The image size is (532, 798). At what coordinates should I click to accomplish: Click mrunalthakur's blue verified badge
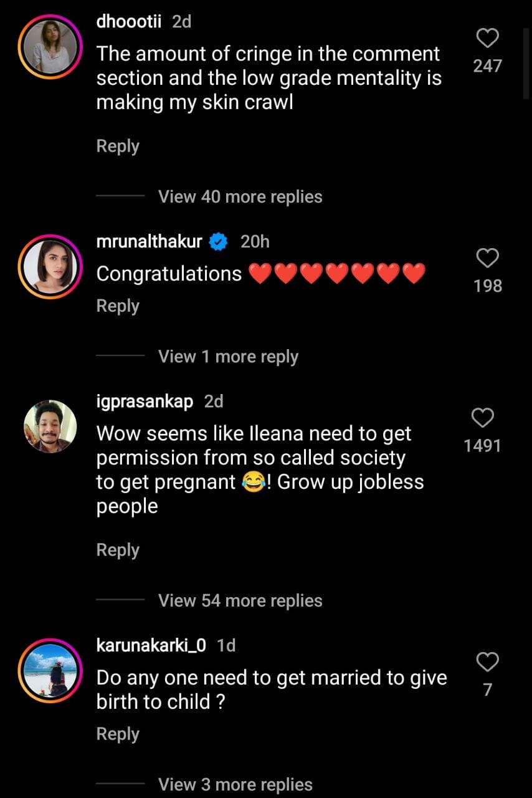coord(218,242)
